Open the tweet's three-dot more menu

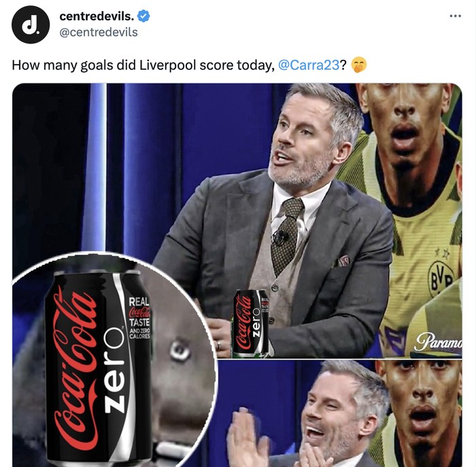455,16
